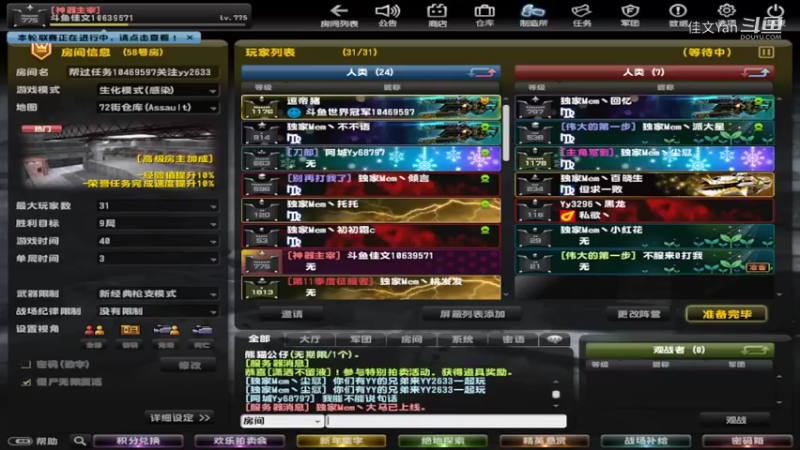Image resolution: width=800 pixels, height=450 pixels.
Task: Click the 观战 spectate button
Action: tap(736, 420)
